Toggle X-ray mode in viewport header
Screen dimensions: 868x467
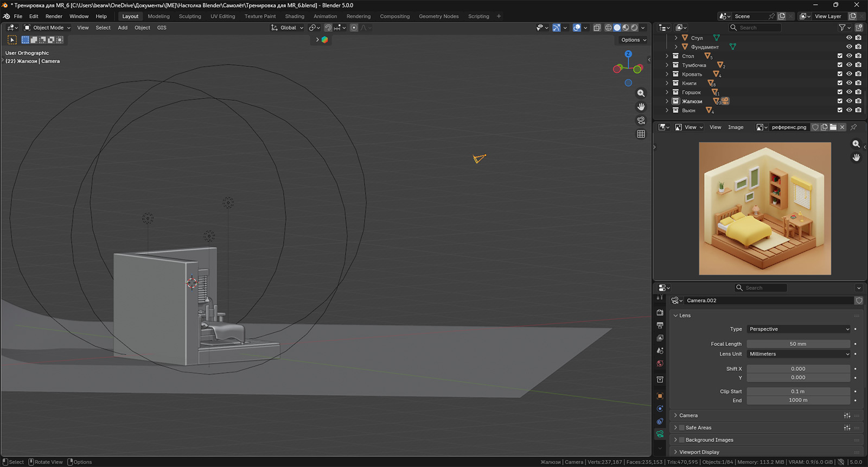pyautogui.click(x=597, y=28)
